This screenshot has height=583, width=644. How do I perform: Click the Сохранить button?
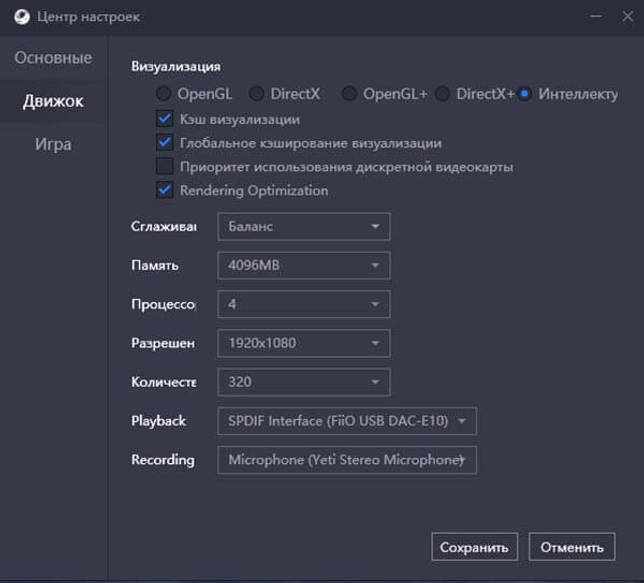tap(474, 547)
